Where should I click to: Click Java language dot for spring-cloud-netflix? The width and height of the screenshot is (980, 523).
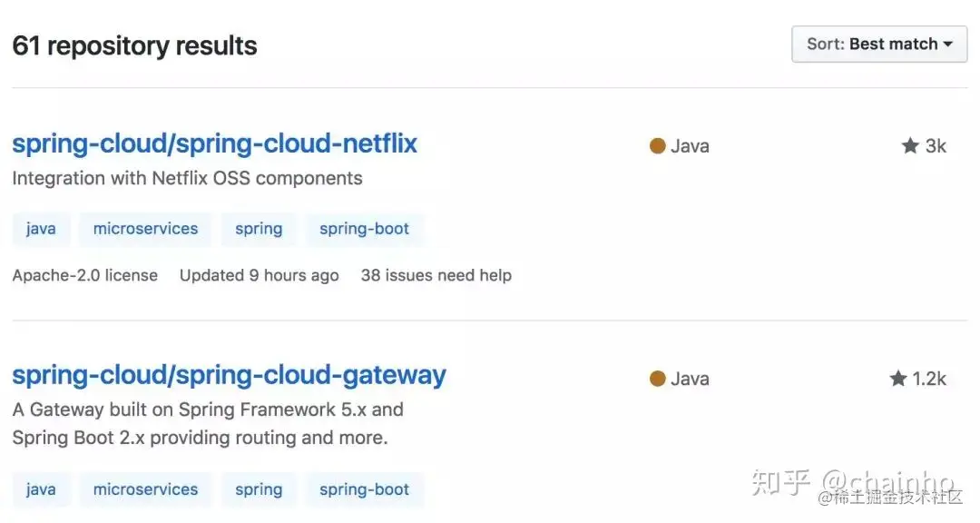(x=658, y=146)
